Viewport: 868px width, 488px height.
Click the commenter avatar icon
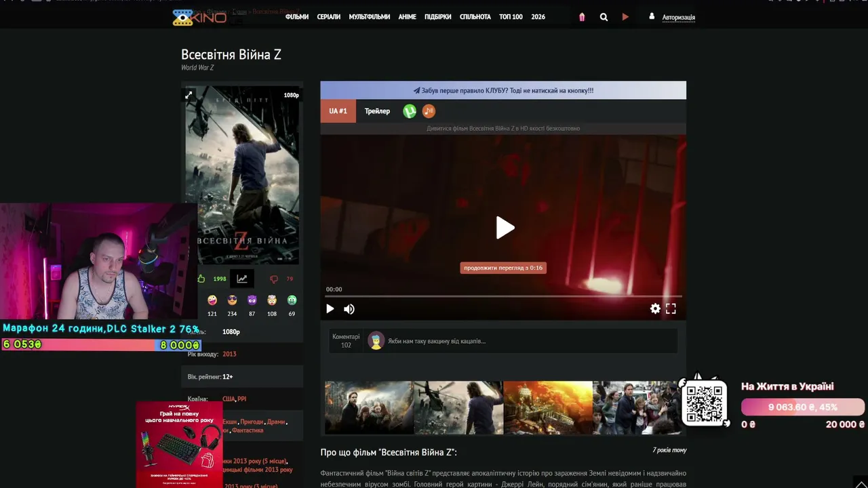[x=376, y=340]
